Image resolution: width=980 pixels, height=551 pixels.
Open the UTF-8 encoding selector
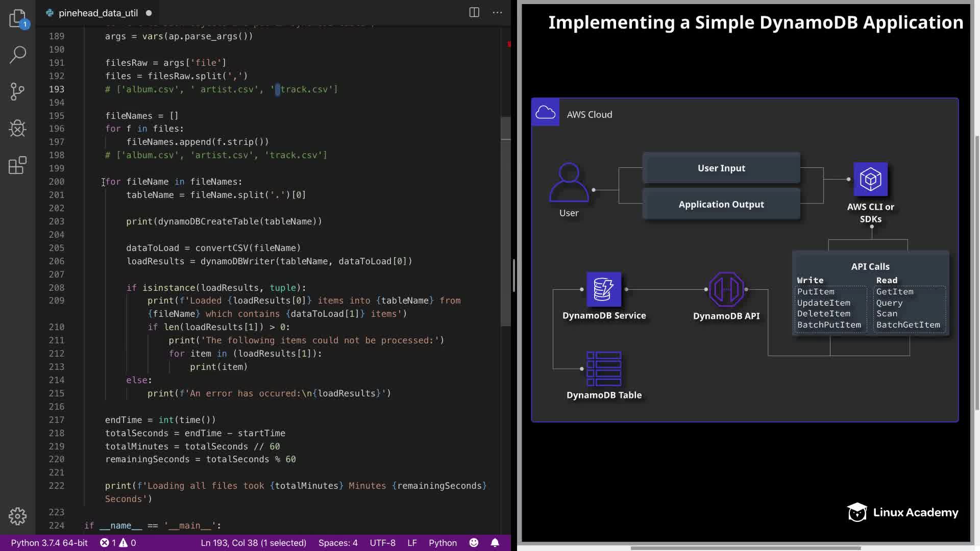click(382, 543)
